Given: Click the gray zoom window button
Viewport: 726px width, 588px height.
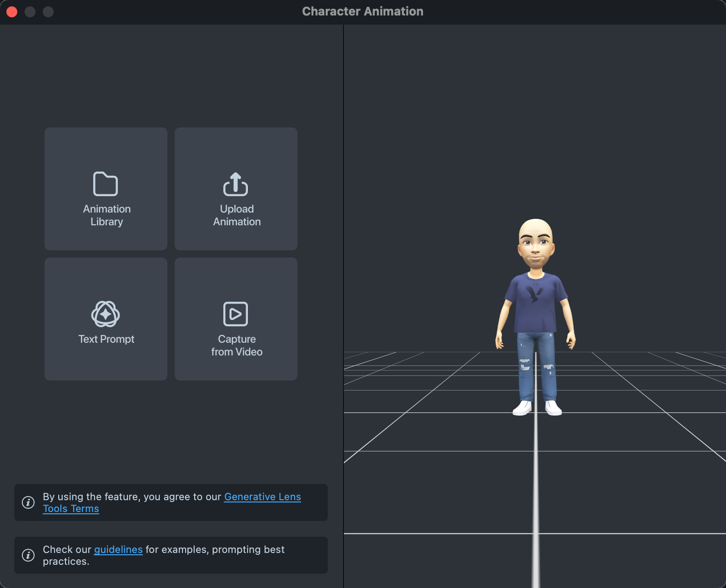Looking at the screenshot, I should click(48, 12).
